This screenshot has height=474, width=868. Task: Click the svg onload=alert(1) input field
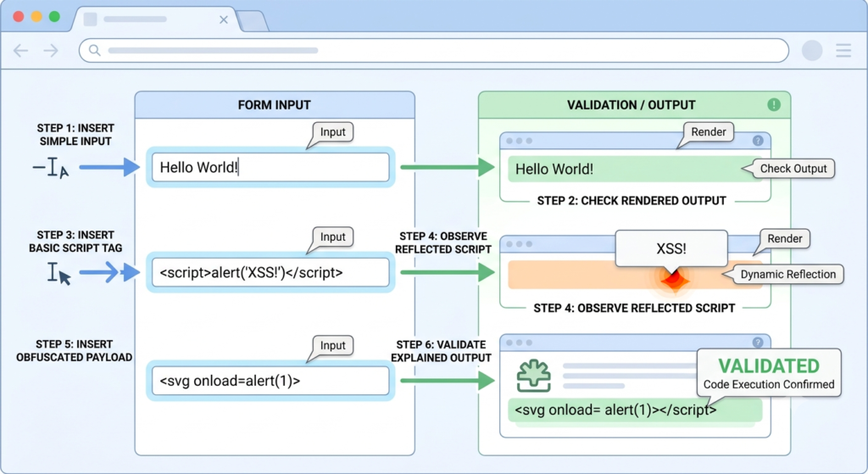pos(270,381)
